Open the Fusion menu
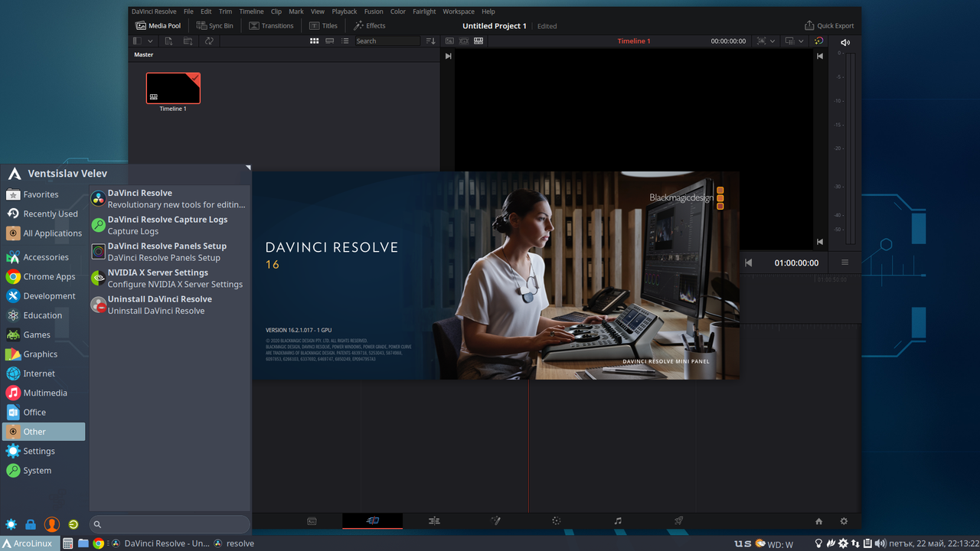This screenshot has height=551, width=980. coord(374,11)
